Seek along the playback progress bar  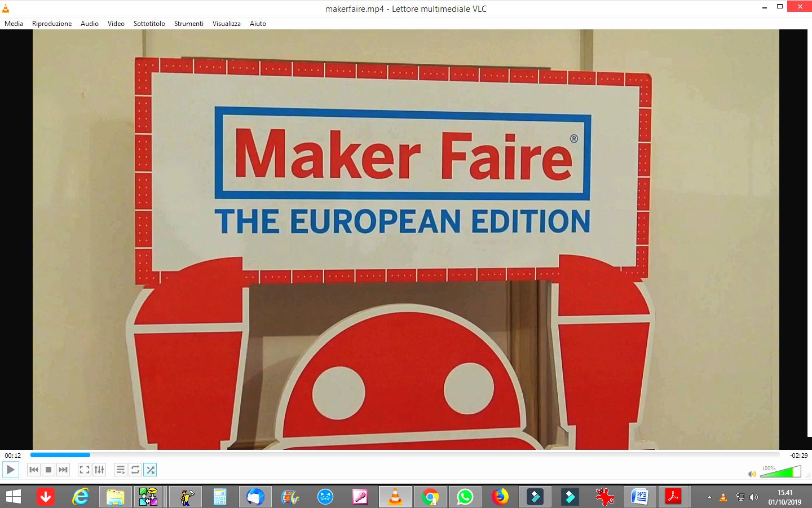(x=405, y=455)
